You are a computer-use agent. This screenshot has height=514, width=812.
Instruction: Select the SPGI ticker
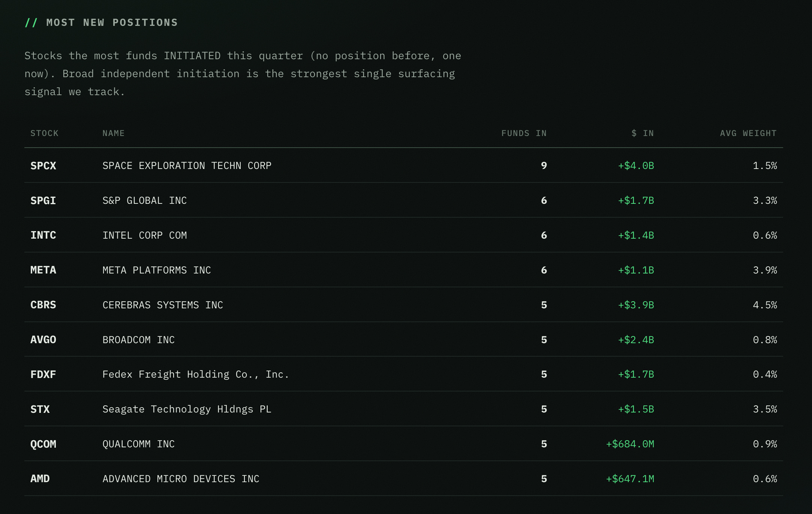coord(43,200)
